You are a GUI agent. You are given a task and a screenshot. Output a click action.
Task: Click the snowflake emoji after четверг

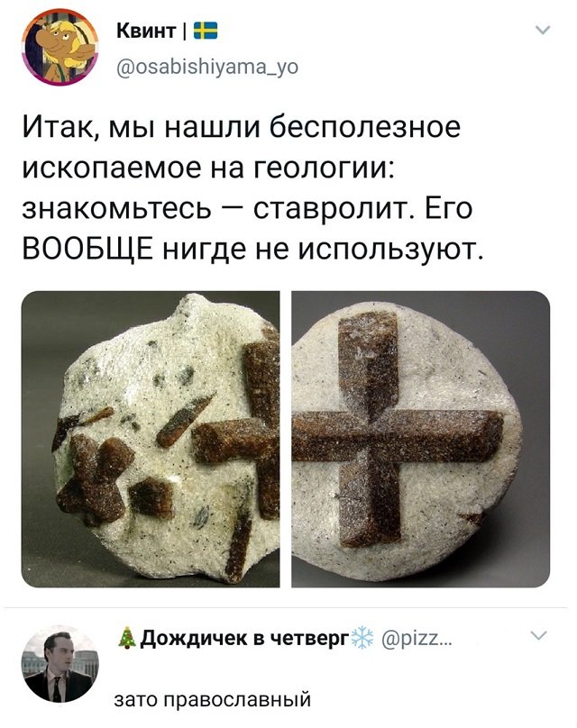pos(362,638)
